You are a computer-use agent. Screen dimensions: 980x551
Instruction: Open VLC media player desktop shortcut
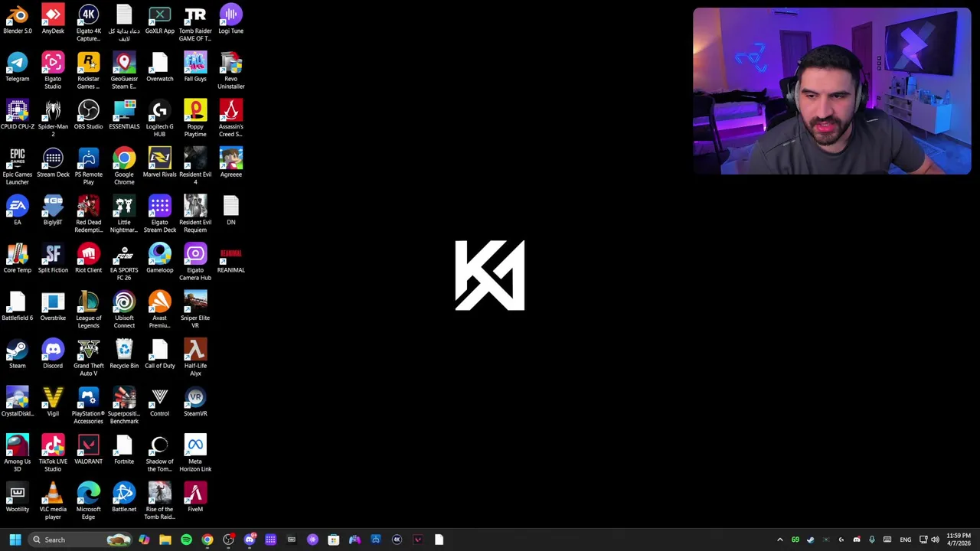pyautogui.click(x=53, y=502)
